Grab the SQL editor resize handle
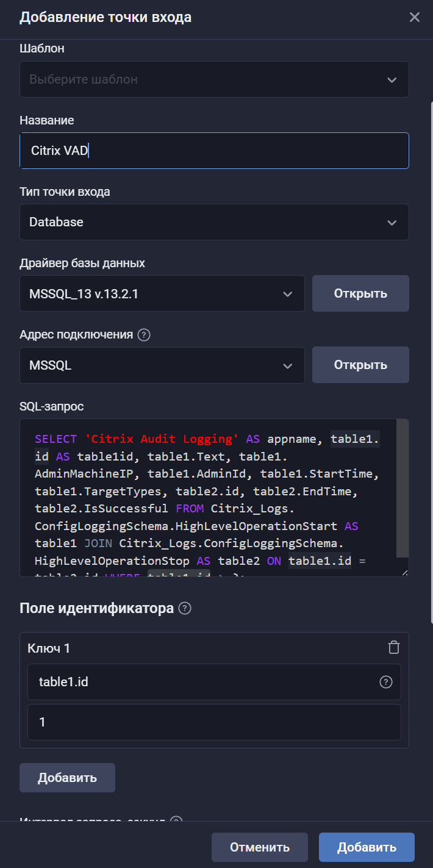The image size is (433, 868). coord(404,572)
